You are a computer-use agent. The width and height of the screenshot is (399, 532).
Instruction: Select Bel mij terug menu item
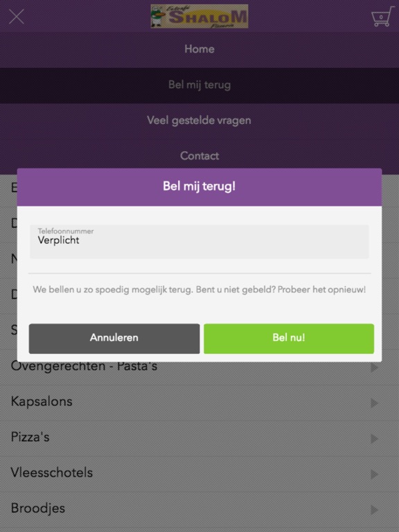tap(199, 85)
